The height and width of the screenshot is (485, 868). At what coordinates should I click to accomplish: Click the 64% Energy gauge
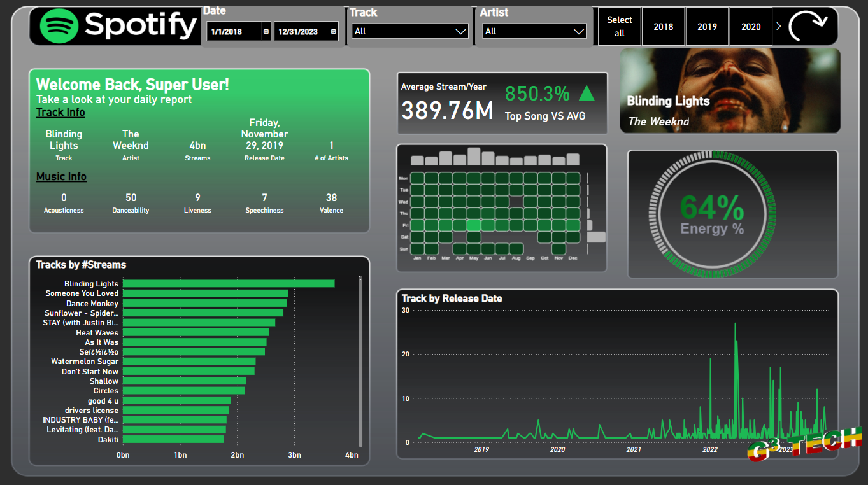[711, 214]
